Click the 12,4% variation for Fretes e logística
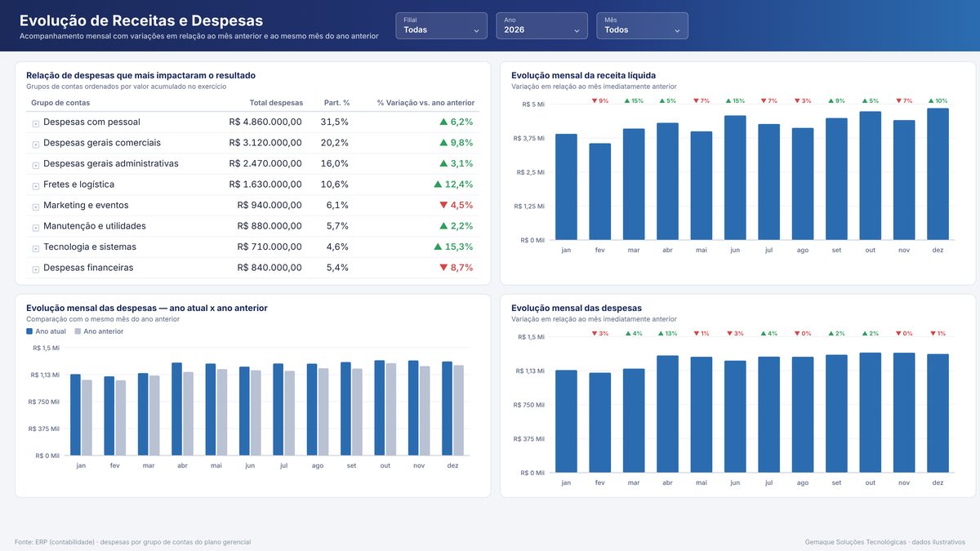This screenshot has height=551, width=980. coord(453,184)
